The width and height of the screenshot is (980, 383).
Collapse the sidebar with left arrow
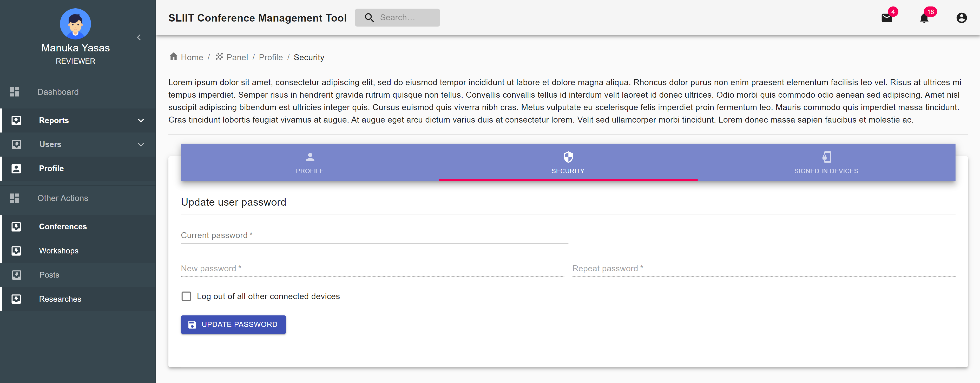139,37
